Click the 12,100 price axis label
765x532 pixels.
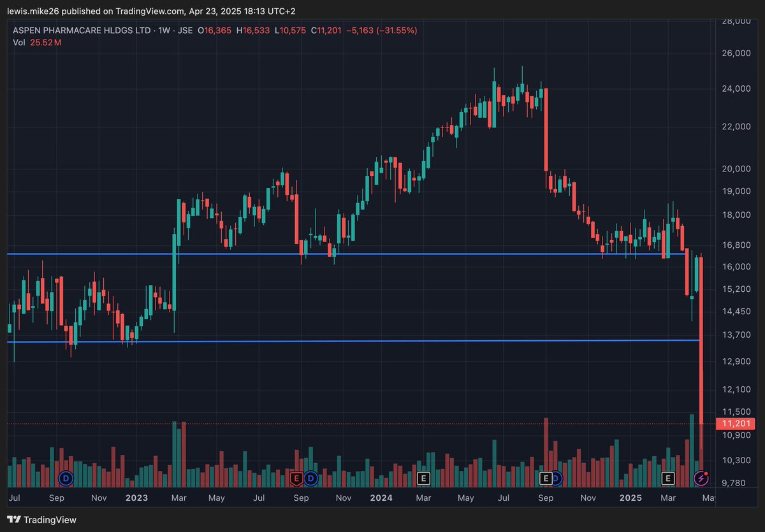click(736, 389)
